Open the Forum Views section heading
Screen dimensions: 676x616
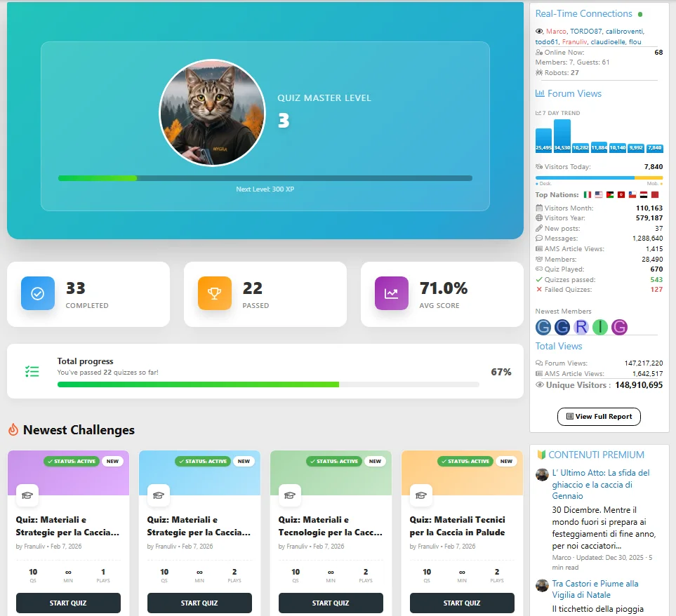[x=574, y=93]
